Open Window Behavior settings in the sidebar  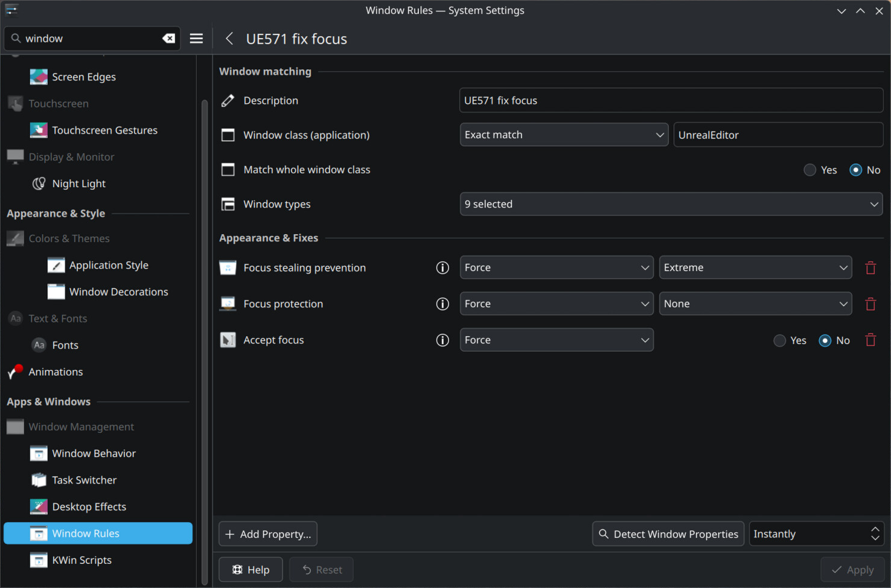(x=94, y=453)
